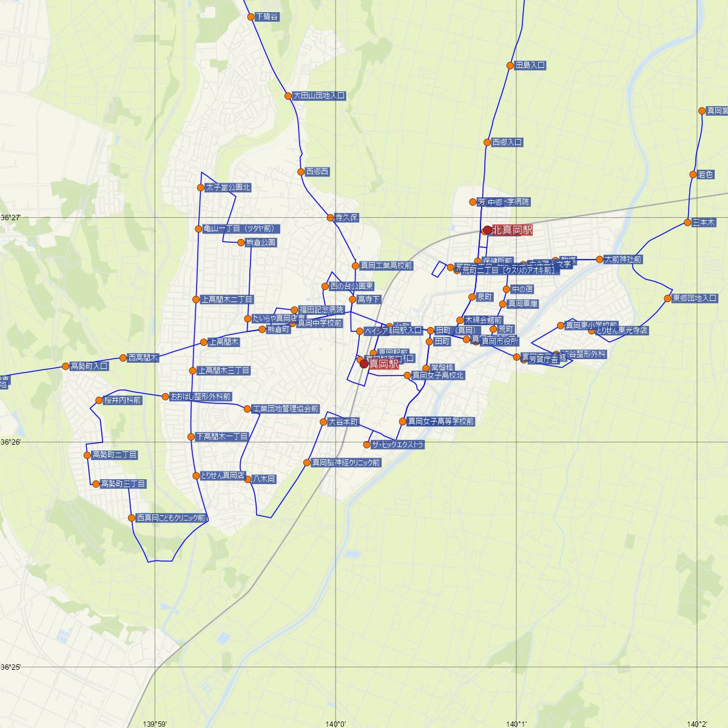Click the 高勢町入口 stop marker

coord(66,366)
